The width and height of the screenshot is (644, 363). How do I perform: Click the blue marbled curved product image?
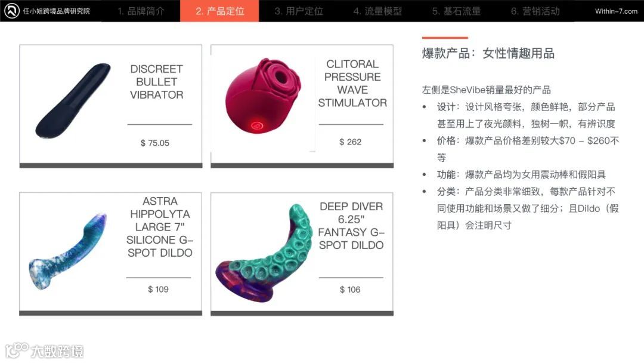click(68, 251)
